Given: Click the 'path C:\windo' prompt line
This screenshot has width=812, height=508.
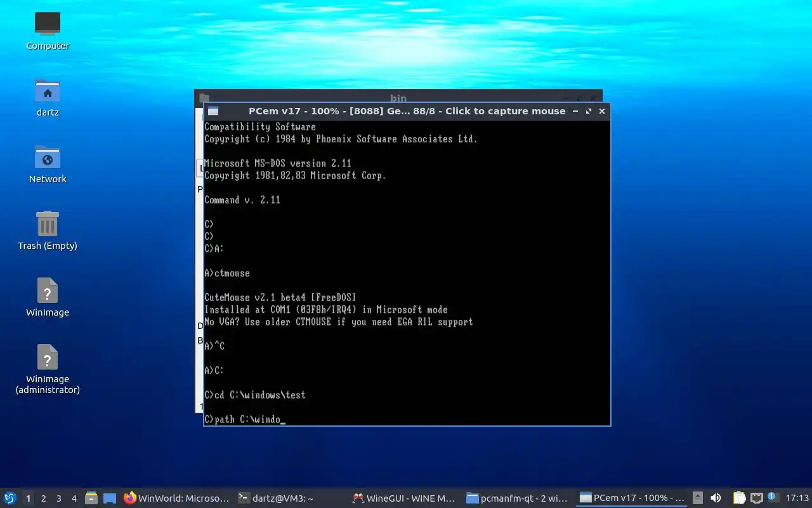Looking at the screenshot, I should coord(245,419).
